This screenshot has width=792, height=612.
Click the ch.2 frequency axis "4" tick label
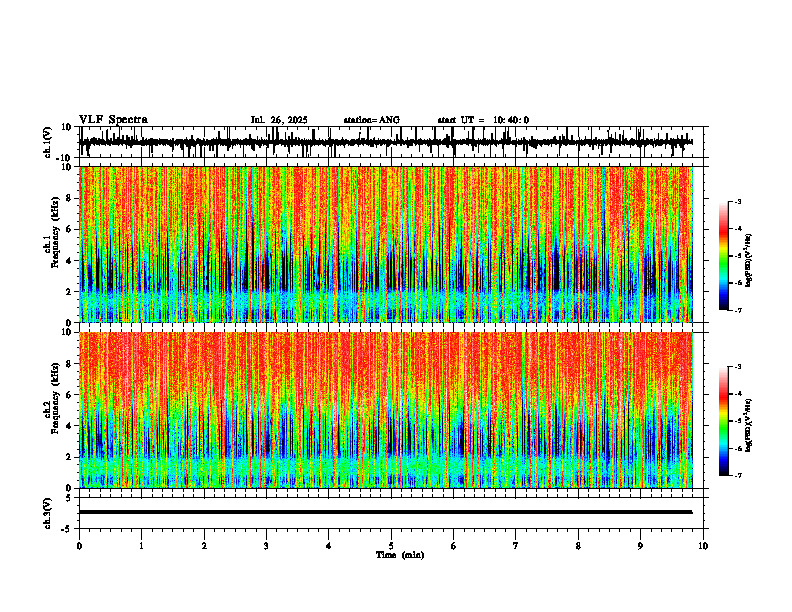(x=69, y=426)
